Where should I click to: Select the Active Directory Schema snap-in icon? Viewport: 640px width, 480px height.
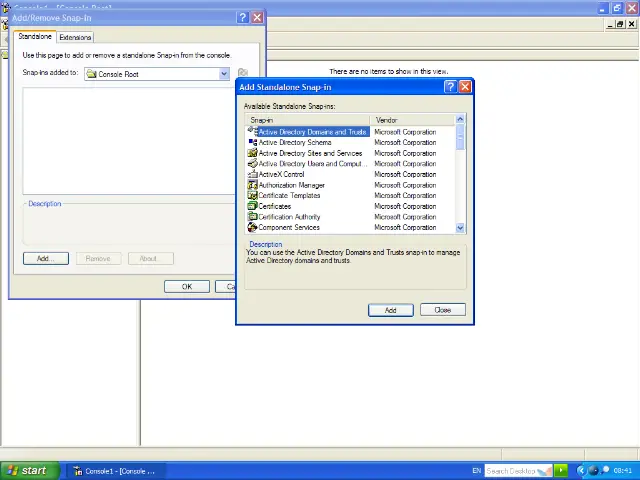coord(252,143)
